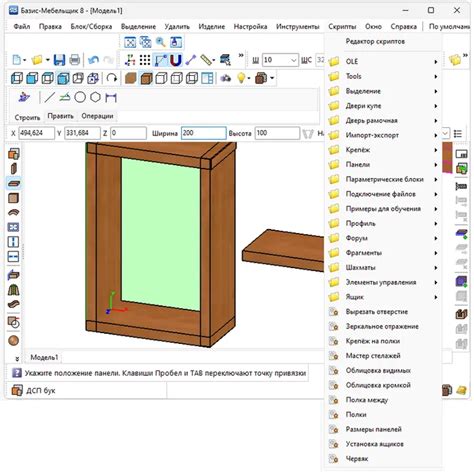Toggle the horizontal panel tool in sidebar

(14, 183)
